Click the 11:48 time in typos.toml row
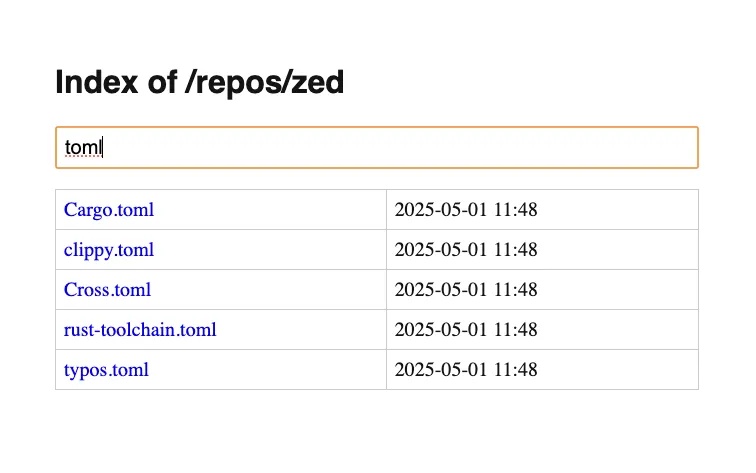This screenshot has height=473, width=756. click(515, 370)
